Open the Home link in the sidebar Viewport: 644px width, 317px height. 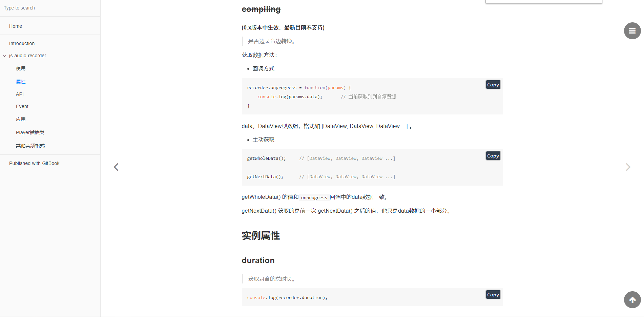click(16, 26)
